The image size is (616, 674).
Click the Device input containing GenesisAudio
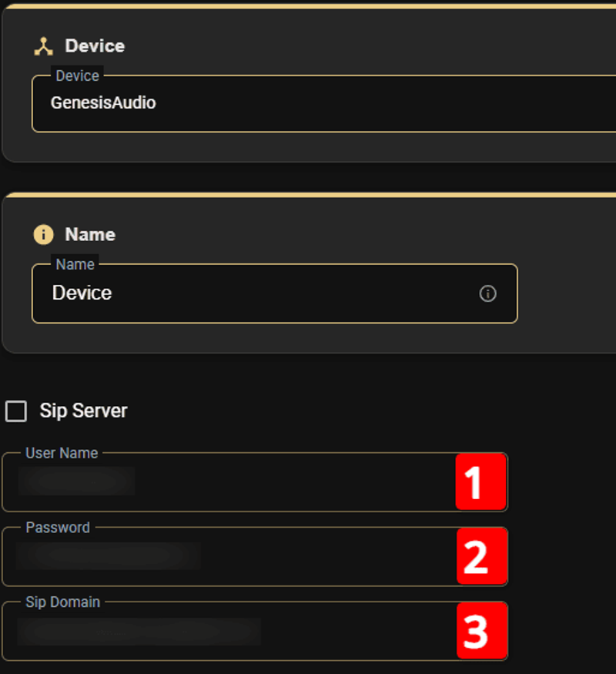coord(231,104)
